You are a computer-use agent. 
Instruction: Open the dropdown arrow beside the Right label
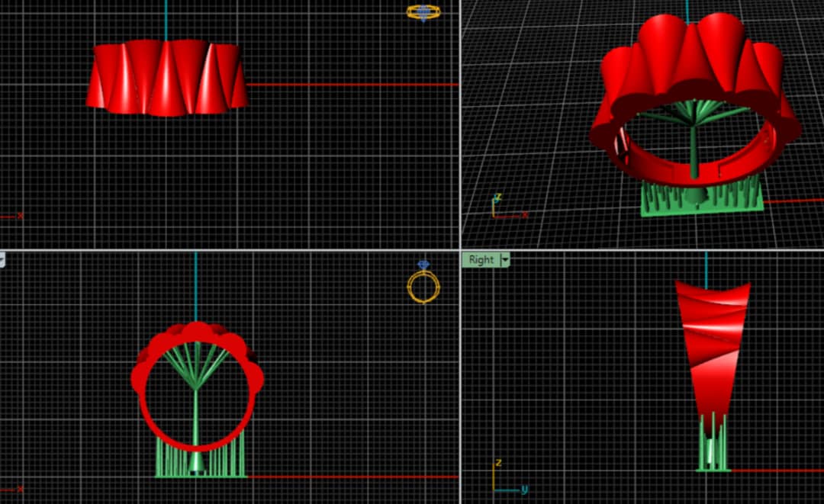[505, 260]
